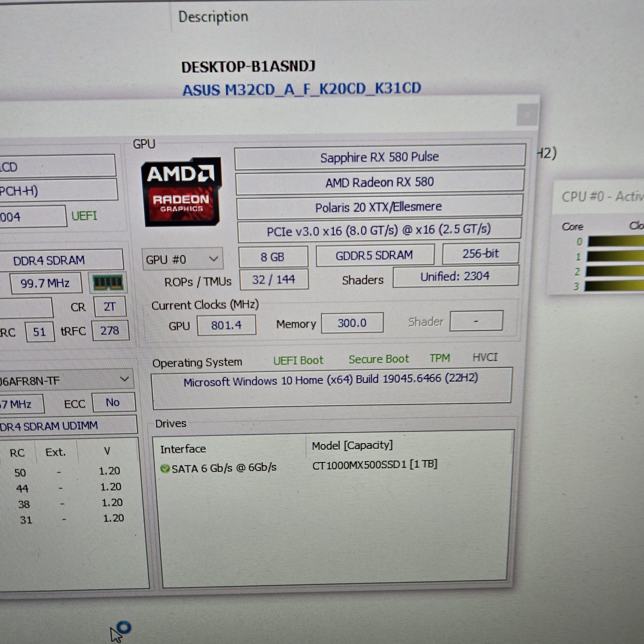
Task: Click the Unified: 2304 shaders value
Action: pos(455,276)
